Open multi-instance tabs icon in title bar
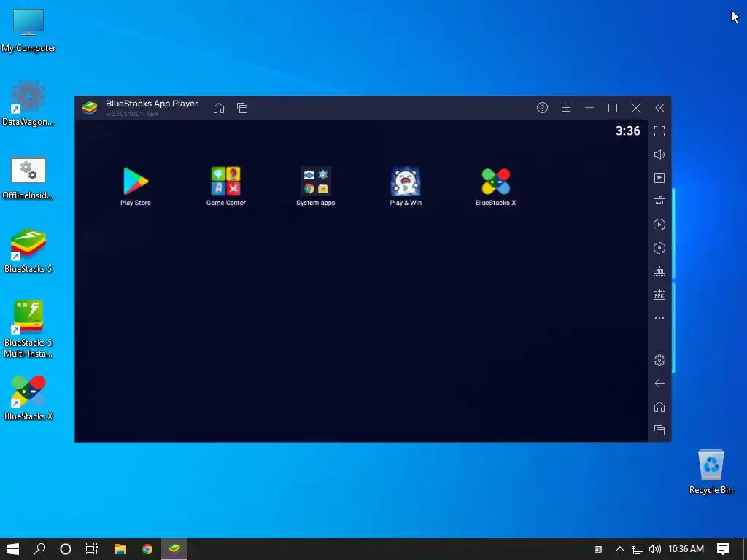This screenshot has height=560, width=747. (x=242, y=108)
